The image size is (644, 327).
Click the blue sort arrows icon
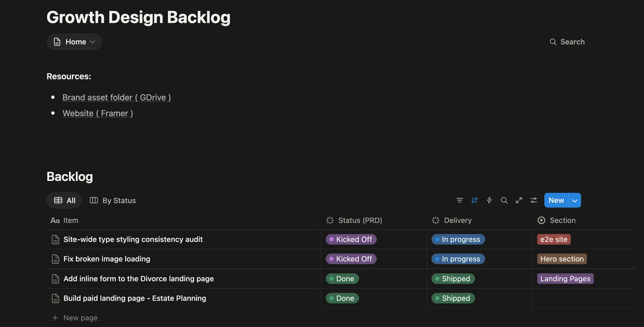(474, 200)
